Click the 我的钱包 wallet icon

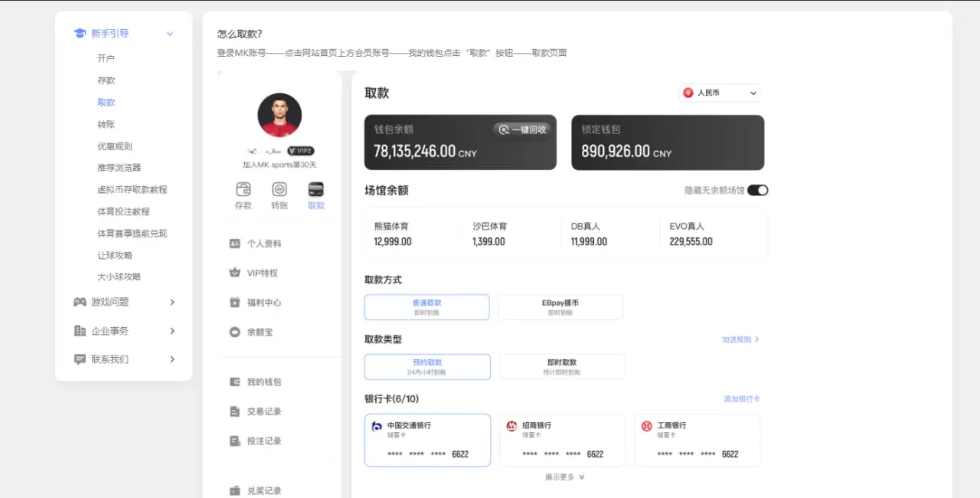tap(235, 382)
